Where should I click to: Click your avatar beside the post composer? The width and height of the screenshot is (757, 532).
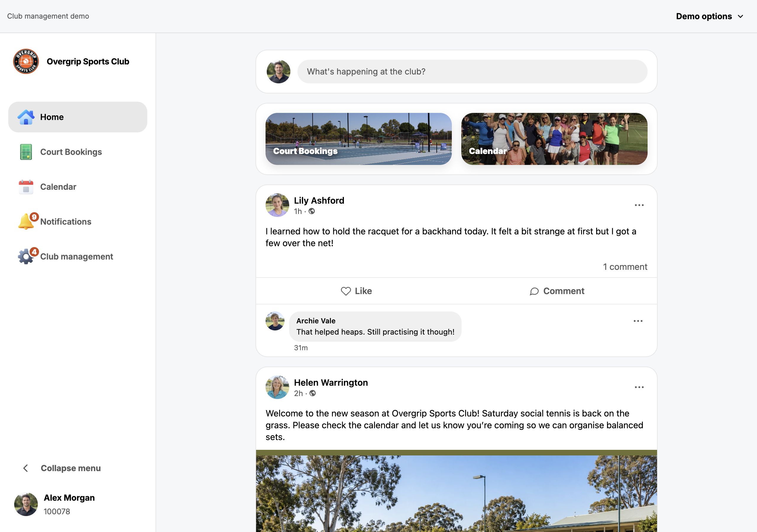278,72
